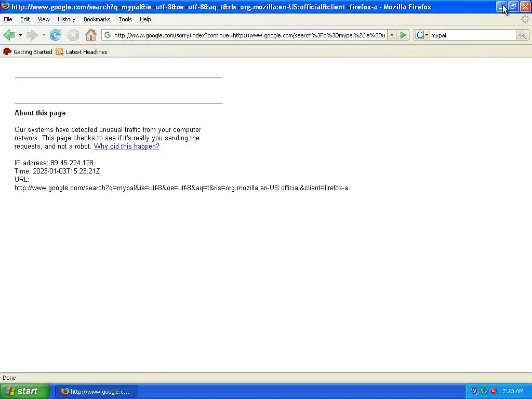Screen dimensions: 532x399
Task: Click the activity throbber icon
Action: tap(525, 19)
